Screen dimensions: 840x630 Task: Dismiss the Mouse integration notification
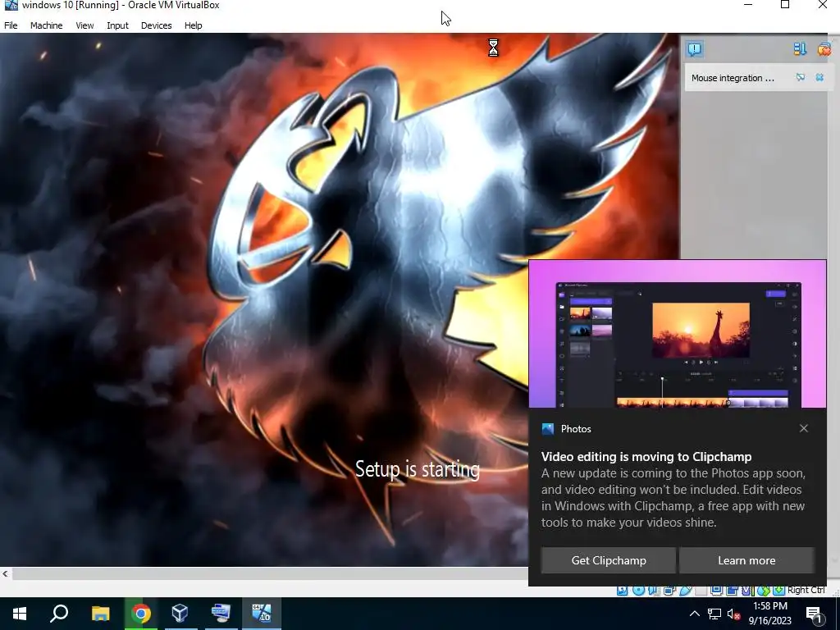[x=819, y=78]
